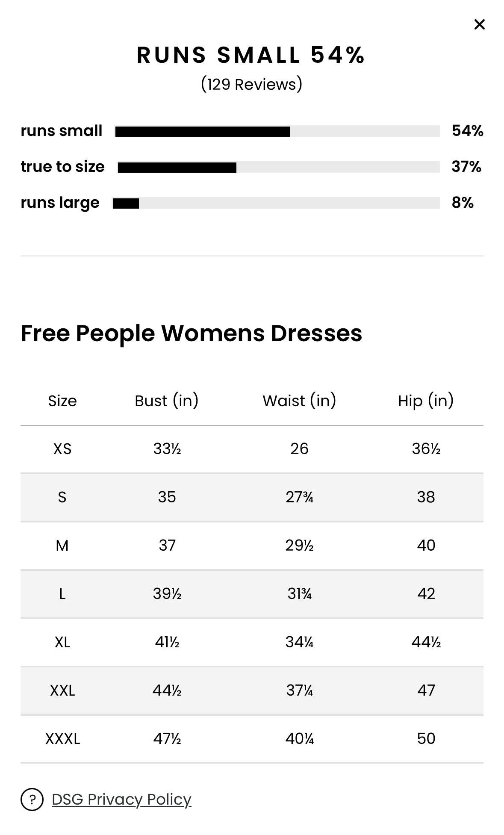Click the Size column header
This screenshot has height=835, width=504.
[x=62, y=401]
